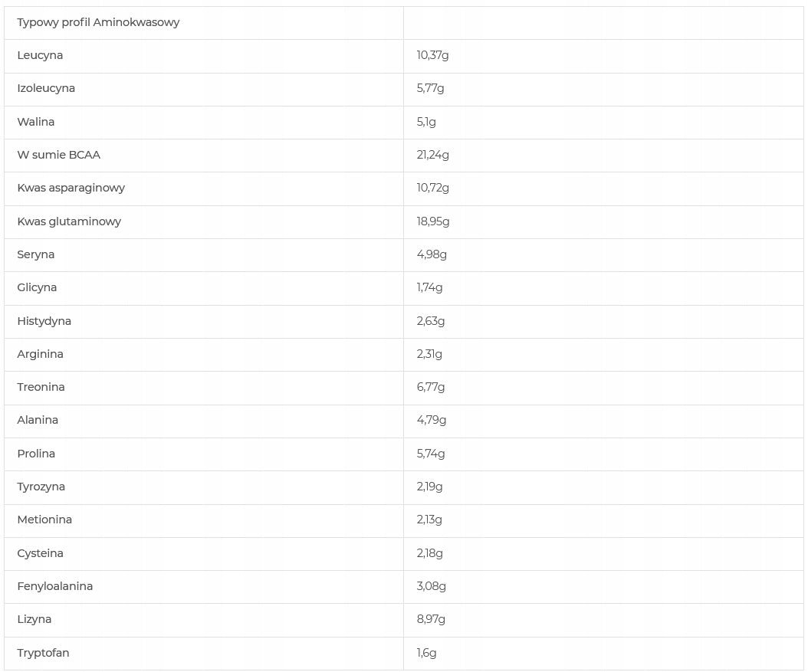Click the Typowy profil Aminokwasowy header

coord(98,23)
